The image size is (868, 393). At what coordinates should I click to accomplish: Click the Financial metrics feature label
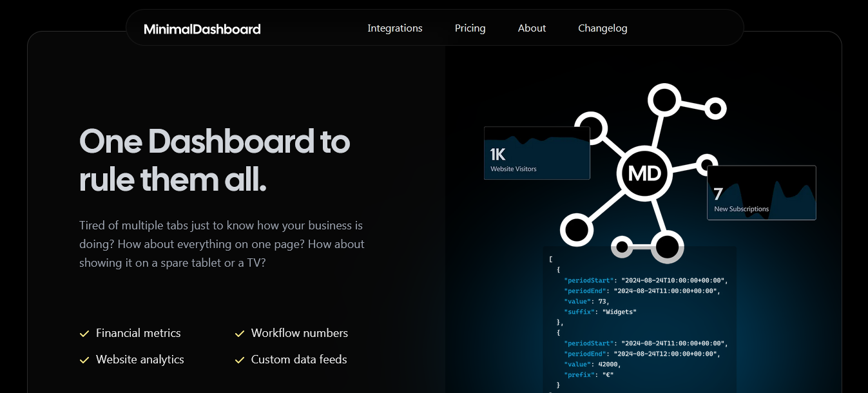138,333
